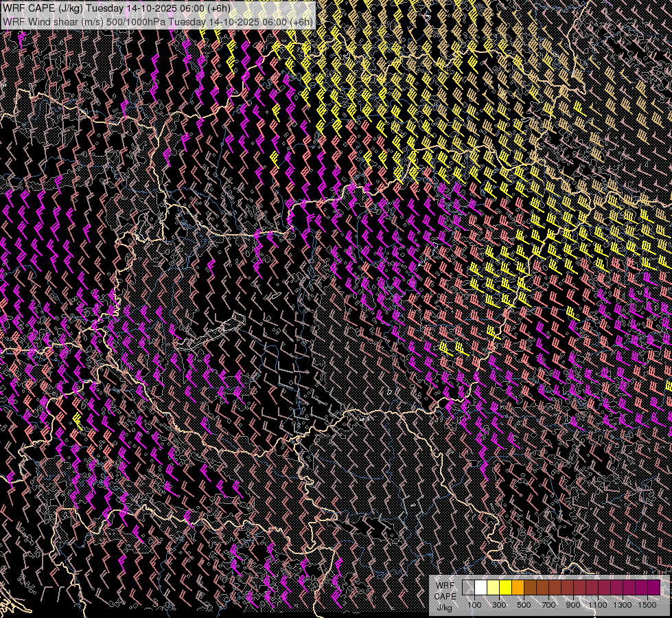This screenshot has height=618, width=672.
Task: Select the light yellow CAPE legend swatch
Action: pyautogui.click(x=494, y=588)
